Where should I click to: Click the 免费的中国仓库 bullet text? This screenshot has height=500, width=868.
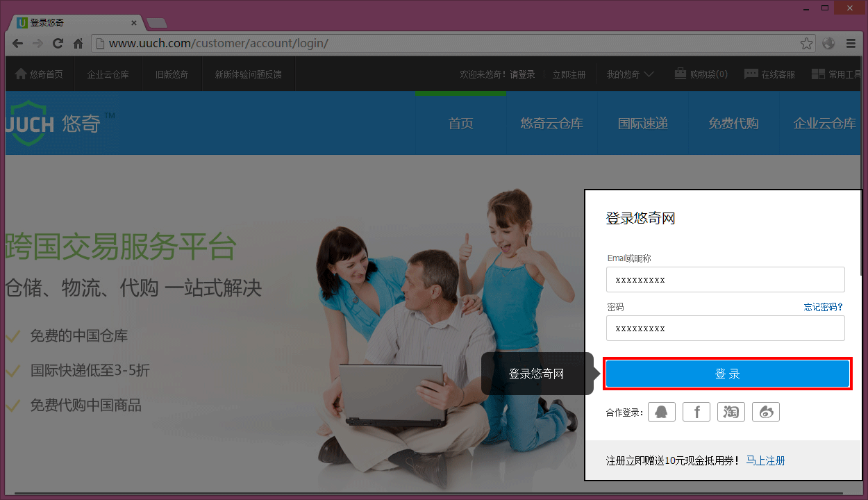pyautogui.click(x=79, y=336)
